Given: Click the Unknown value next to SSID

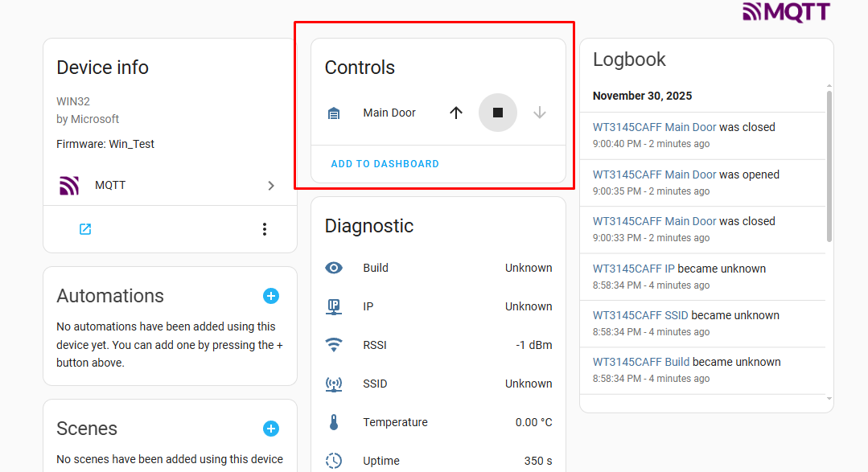Looking at the screenshot, I should pos(529,384).
